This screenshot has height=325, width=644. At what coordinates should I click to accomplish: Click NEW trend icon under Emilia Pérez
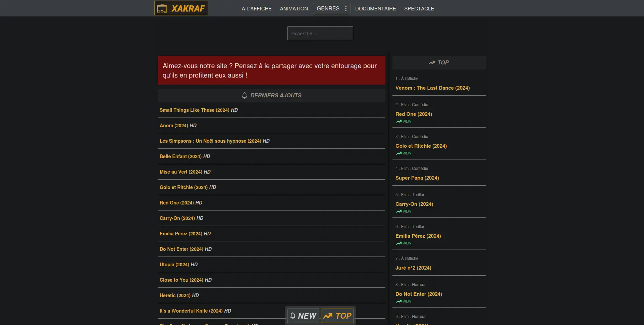[399, 243]
